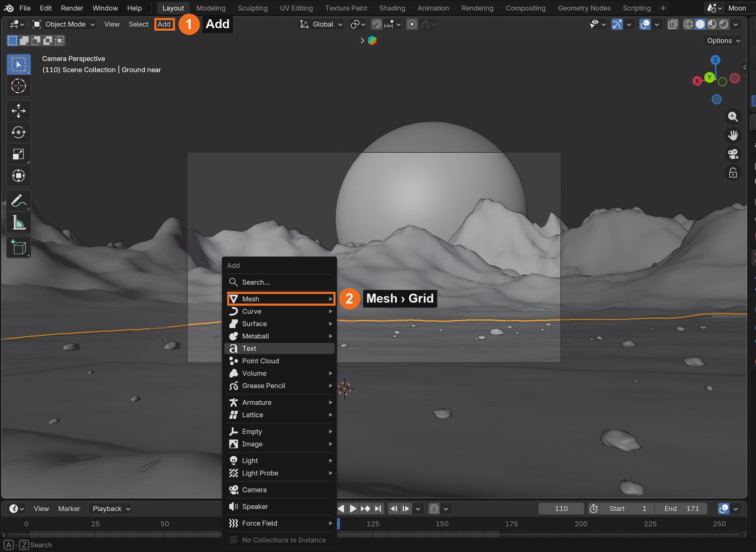Open the Options dropdown
Image resolution: width=756 pixels, height=552 pixels.
pyautogui.click(x=723, y=41)
